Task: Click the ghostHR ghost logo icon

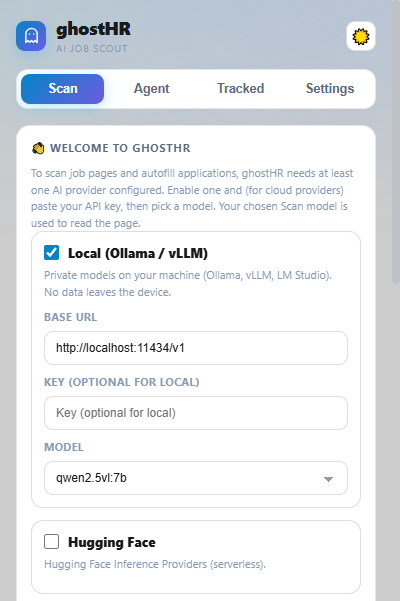Action: 31,36
